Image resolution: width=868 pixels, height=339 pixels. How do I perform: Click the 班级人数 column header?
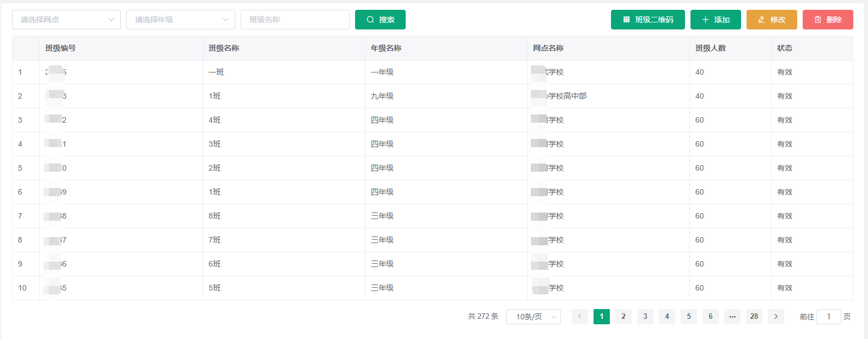click(711, 48)
